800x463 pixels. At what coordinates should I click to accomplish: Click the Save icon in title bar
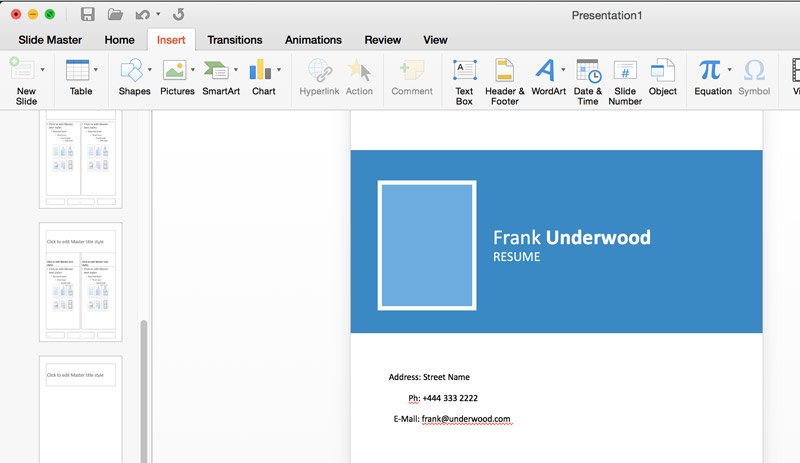(87, 15)
